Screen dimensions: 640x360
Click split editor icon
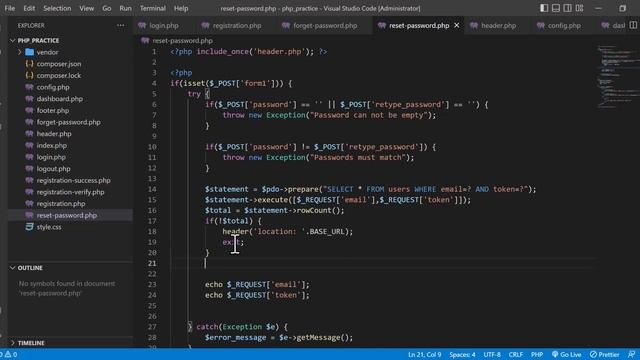coord(633,25)
